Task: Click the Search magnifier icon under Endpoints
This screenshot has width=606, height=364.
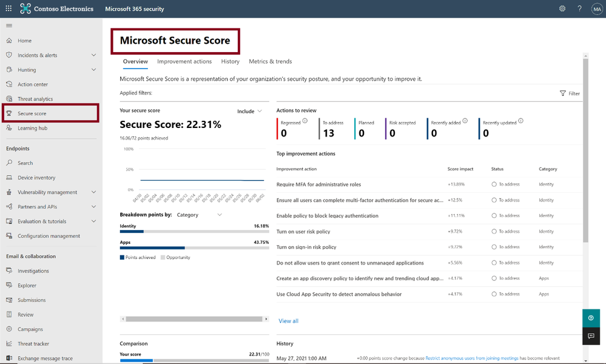Action: point(9,163)
